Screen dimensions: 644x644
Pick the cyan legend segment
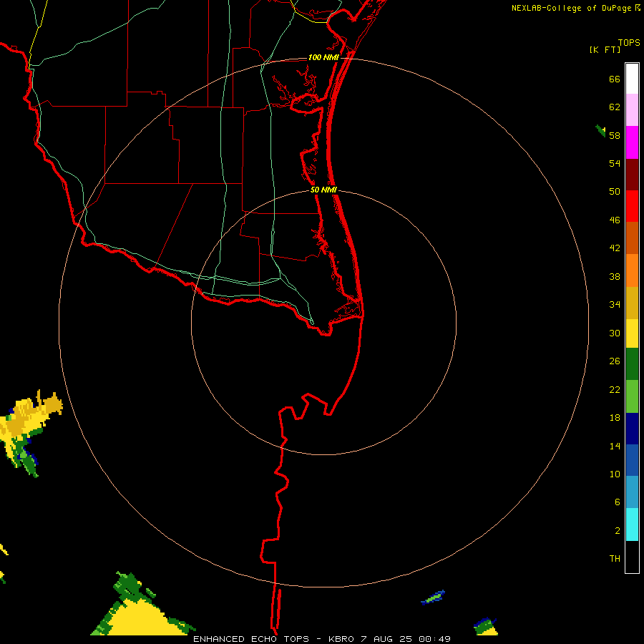632,525
